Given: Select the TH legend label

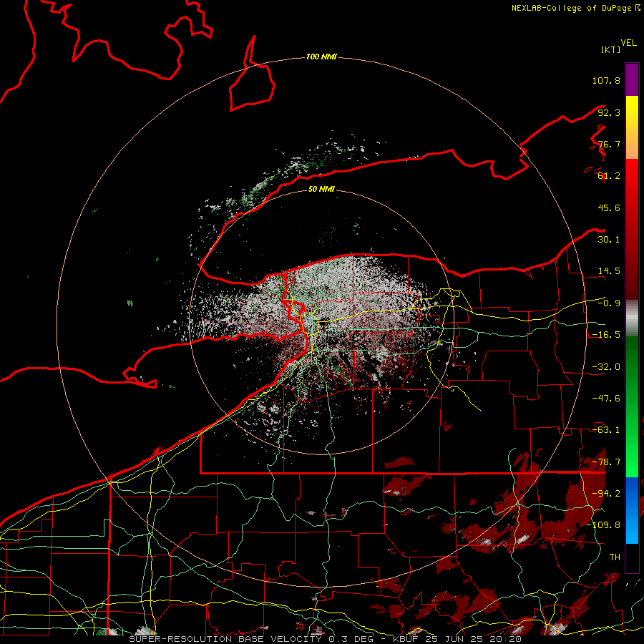Looking at the screenshot, I should [615, 557].
